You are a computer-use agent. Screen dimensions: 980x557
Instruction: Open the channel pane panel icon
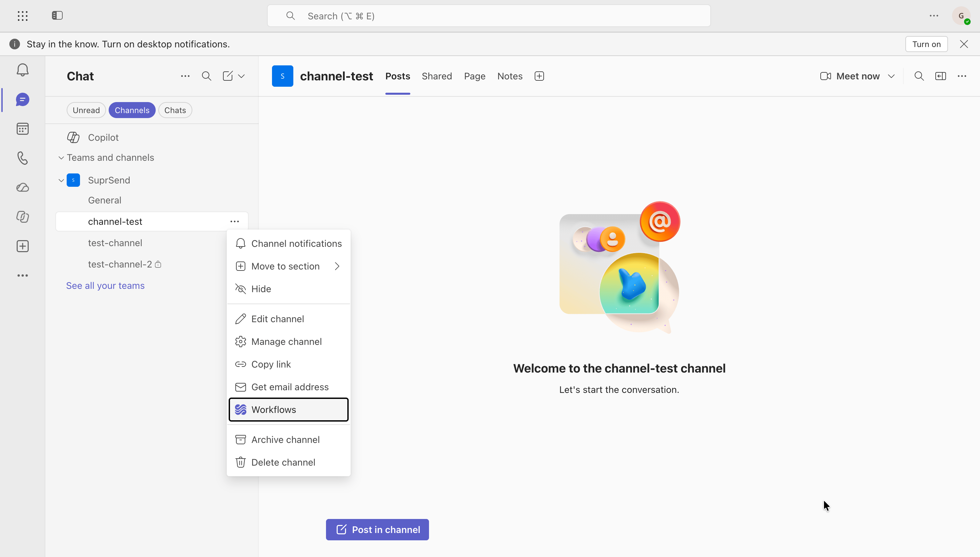[x=941, y=76]
